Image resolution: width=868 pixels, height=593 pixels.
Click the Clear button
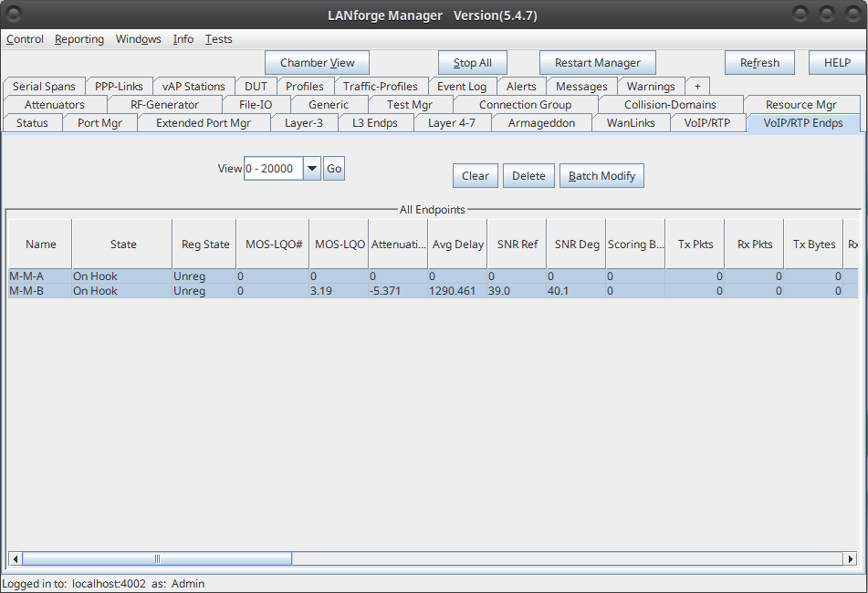pos(475,176)
